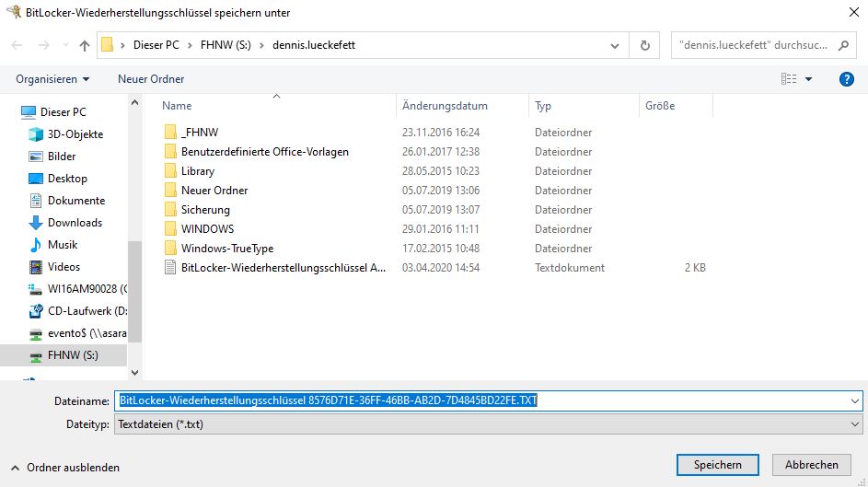The width and height of the screenshot is (868, 487).
Task: Open 3D-Objekte in sidebar
Action: [66, 133]
